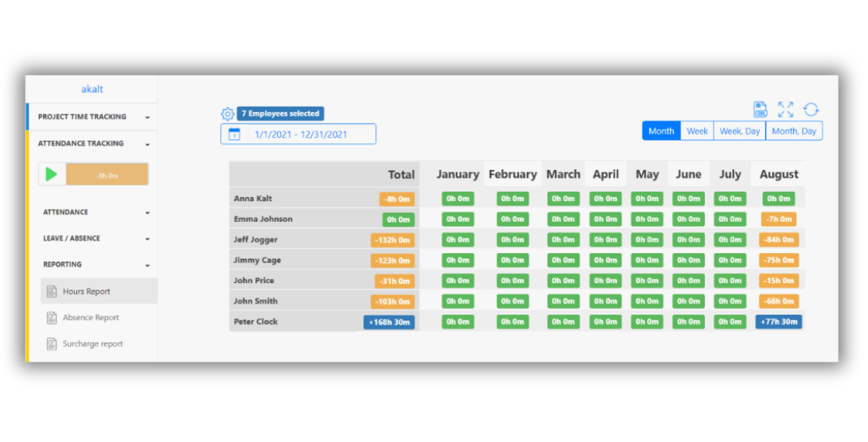The image size is (868, 442).
Task: Click the calendar icon in date range field
Action: pyautogui.click(x=234, y=134)
